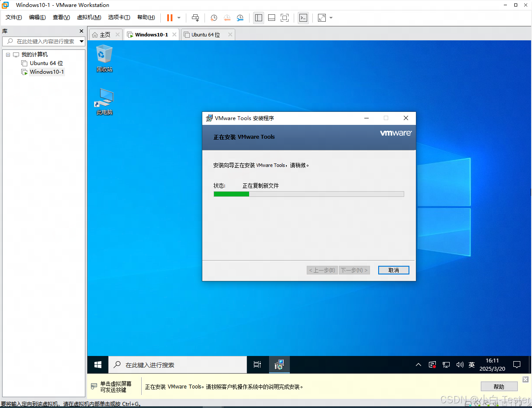
Task: Click the VMware Tools installer title bar icon
Action: click(x=209, y=118)
